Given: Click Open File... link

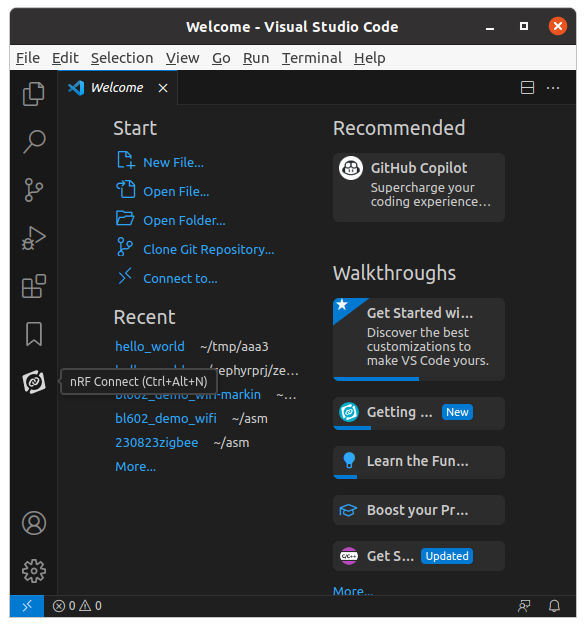Looking at the screenshot, I should (176, 192).
